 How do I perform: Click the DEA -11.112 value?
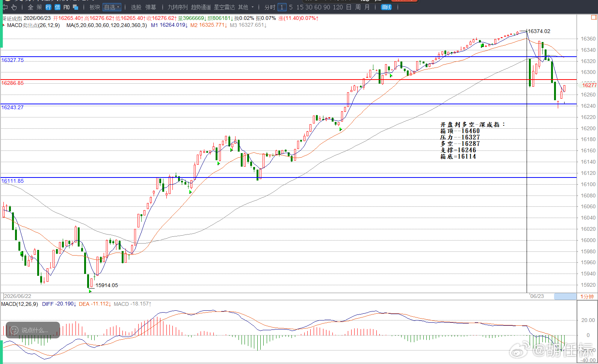click(x=95, y=304)
